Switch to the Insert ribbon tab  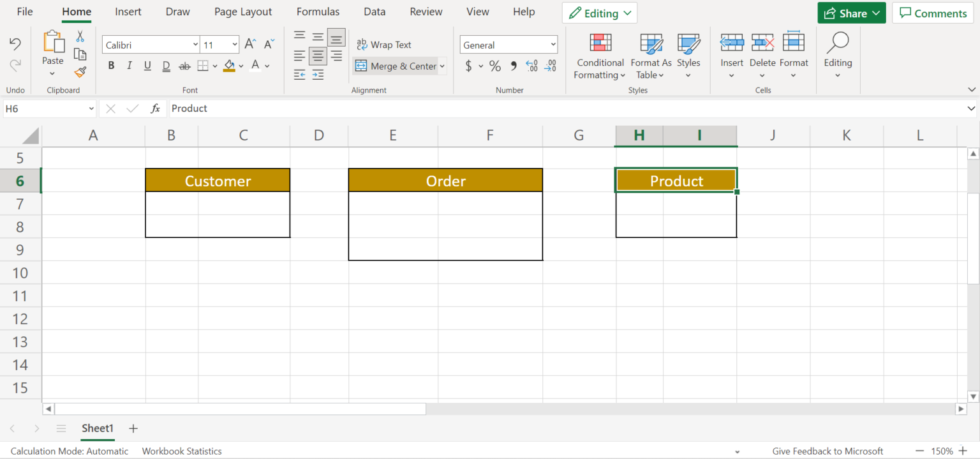pos(128,12)
